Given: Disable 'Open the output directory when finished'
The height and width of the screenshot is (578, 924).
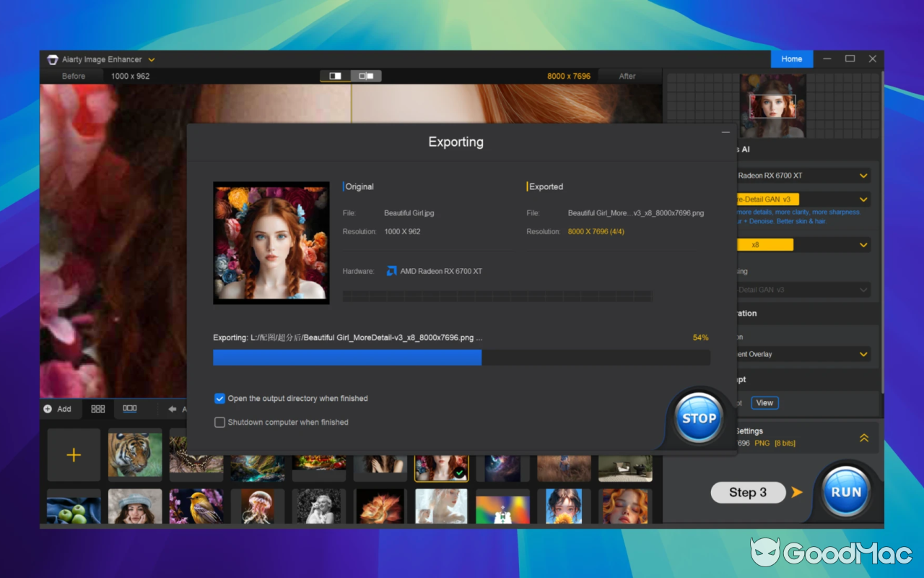Looking at the screenshot, I should click(x=219, y=398).
